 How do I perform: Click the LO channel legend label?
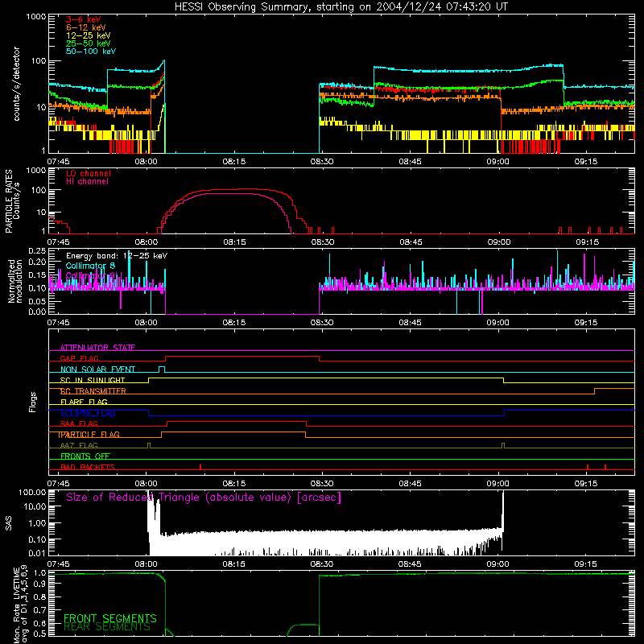click(x=89, y=173)
